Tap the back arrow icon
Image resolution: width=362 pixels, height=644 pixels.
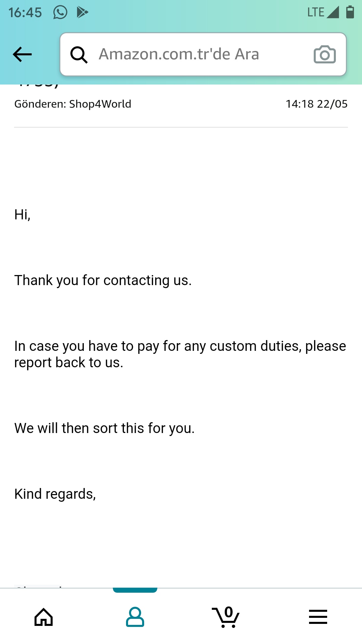(22, 54)
